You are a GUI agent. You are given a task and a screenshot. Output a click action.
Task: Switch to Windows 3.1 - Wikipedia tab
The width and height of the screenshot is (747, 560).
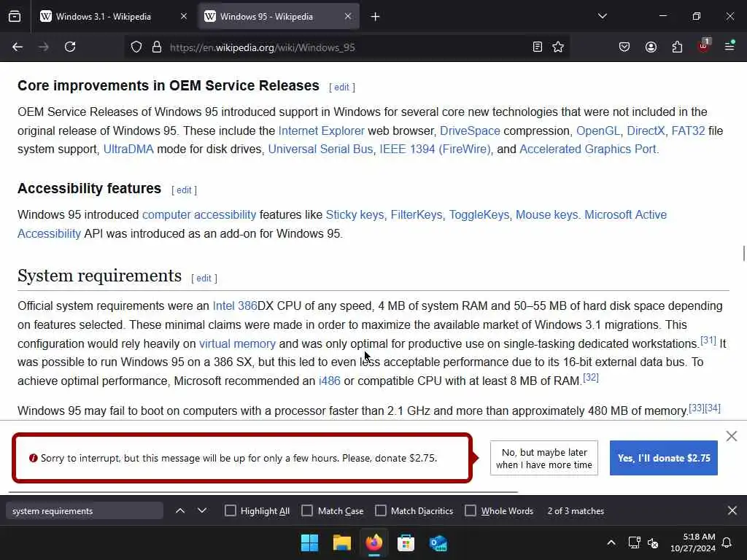(x=113, y=17)
